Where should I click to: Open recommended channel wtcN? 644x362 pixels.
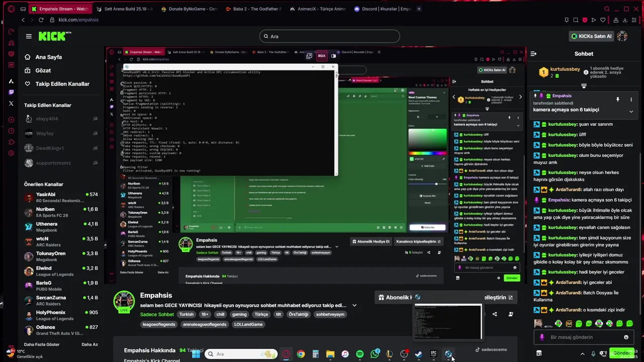point(61,241)
